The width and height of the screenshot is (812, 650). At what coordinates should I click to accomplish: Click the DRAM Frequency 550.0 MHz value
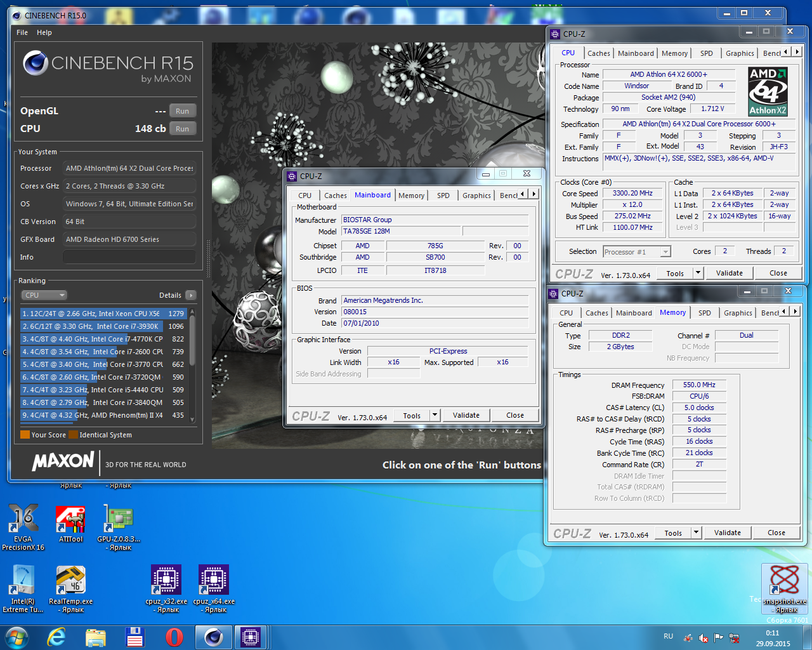[x=699, y=385]
